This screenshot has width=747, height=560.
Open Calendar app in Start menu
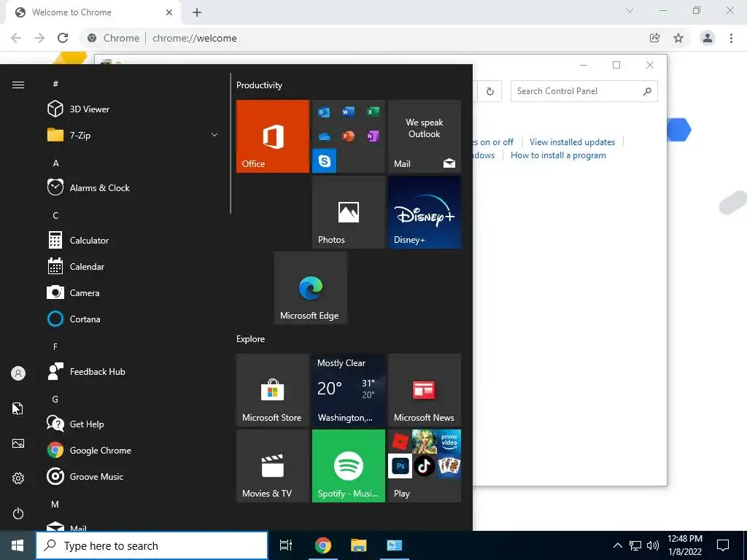click(x=76, y=267)
